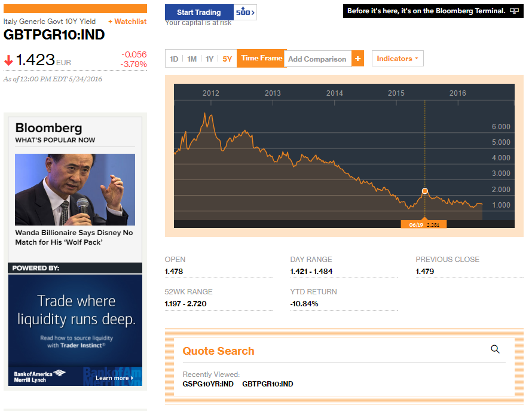Open the Indicators dropdown
This screenshot has width=532, height=411.
(x=398, y=59)
